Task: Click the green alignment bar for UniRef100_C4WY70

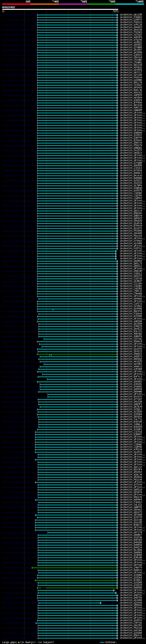Action: point(75,568)
